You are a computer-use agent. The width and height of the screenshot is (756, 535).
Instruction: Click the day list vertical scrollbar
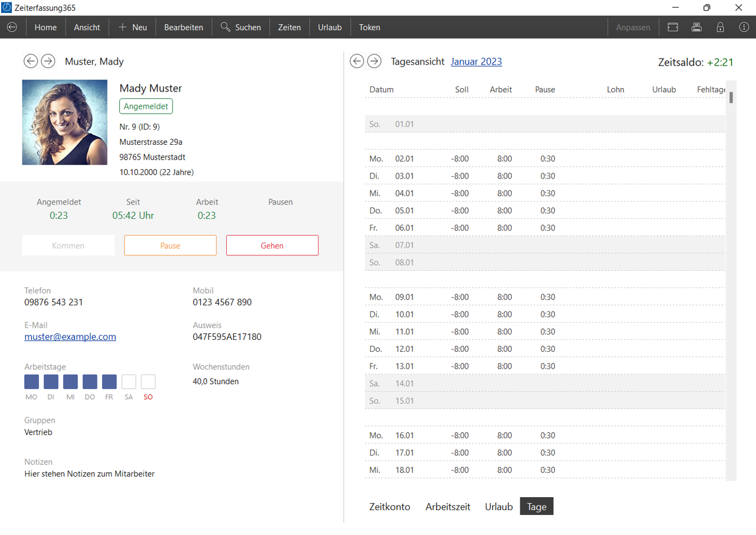click(x=731, y=284)
